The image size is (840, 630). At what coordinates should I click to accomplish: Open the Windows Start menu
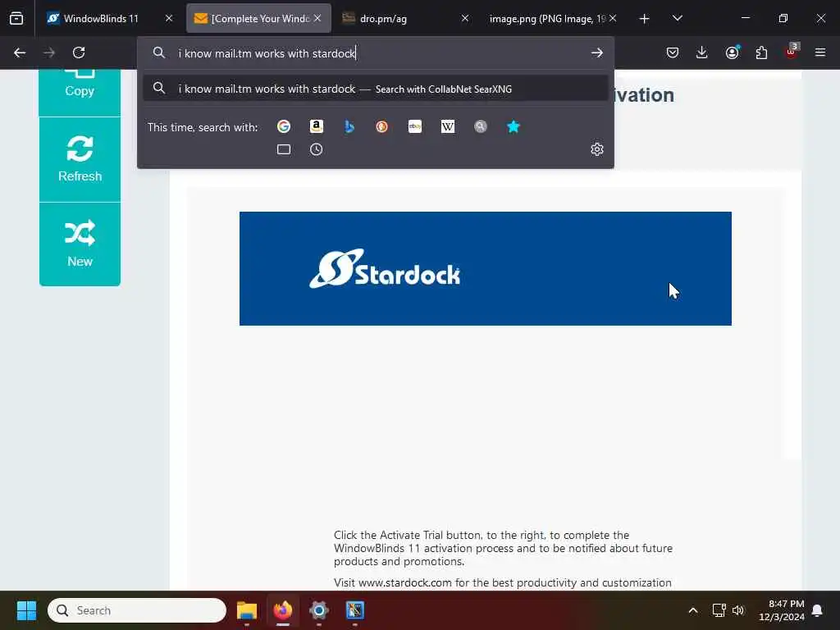coord(26,610)
